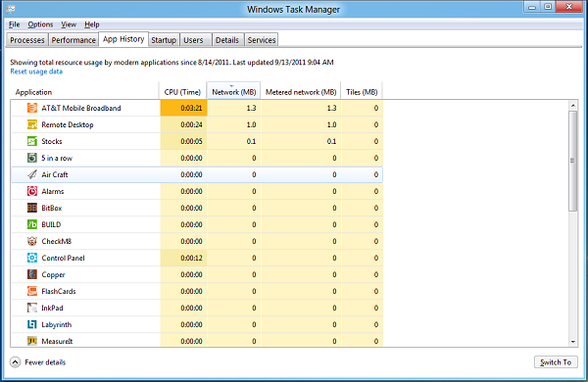
Task: Open the Options menu
Action: 40,24
